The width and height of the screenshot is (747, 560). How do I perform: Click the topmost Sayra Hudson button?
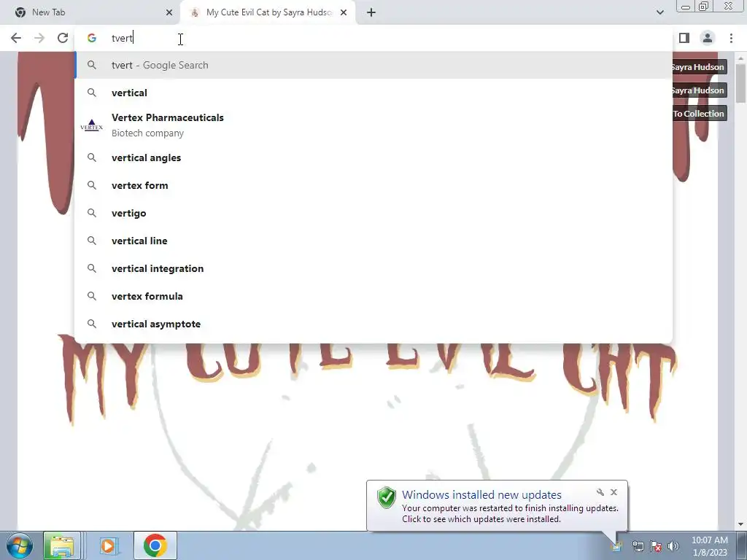coord(699,67)
